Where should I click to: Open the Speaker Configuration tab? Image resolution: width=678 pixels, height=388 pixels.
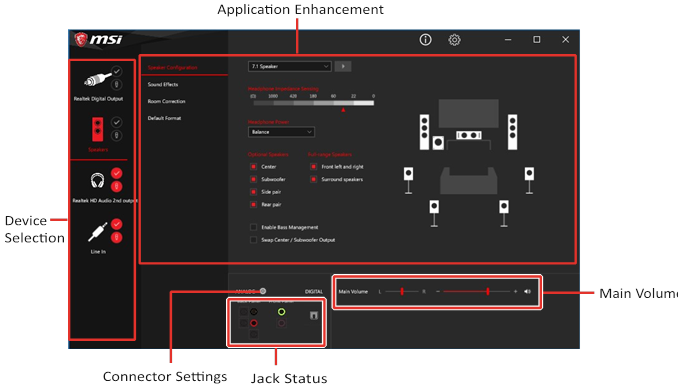tap(172, 67)
